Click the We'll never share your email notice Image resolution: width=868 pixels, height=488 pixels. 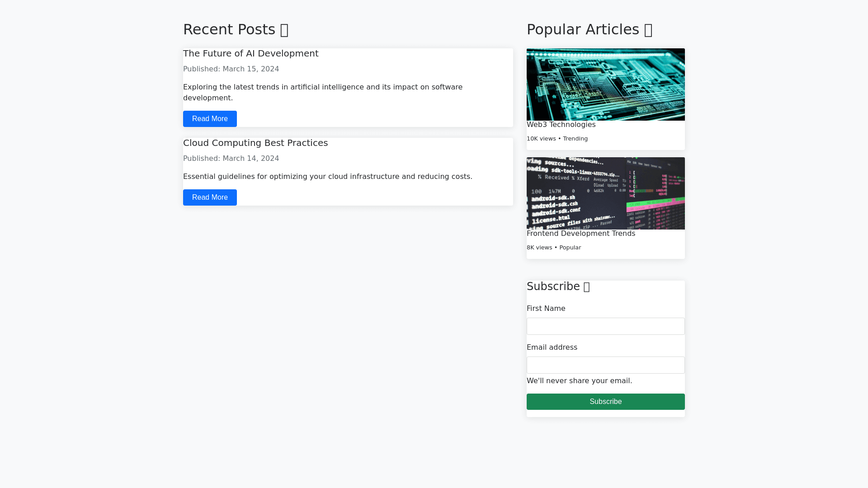580,381
